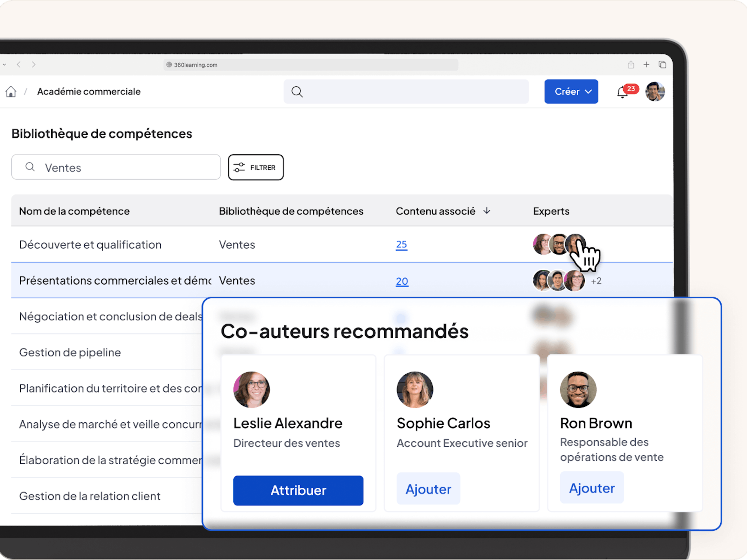The width and height of the screenshot is (747, 560).
Task: Click the magnifier in the top search bar
Action: pyautogui.click(x=297, y=91)
